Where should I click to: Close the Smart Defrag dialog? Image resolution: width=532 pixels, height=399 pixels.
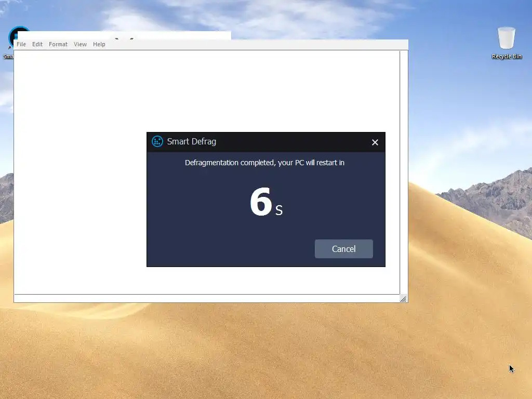click(x=375, y=142)
